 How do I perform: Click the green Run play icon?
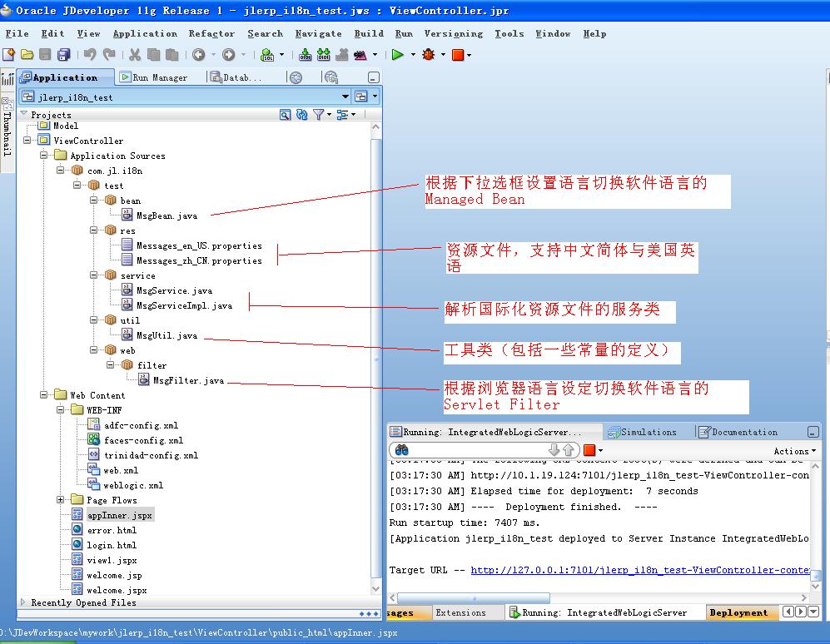click(398, 54)
